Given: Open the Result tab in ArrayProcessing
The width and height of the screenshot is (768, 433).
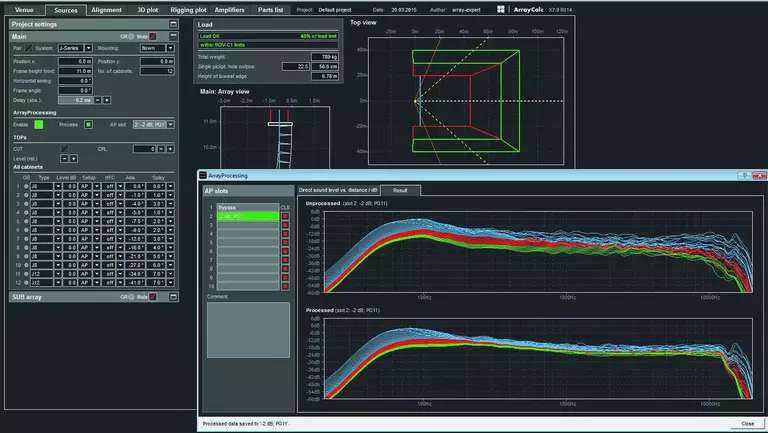Looking at the screenshot, I should [400, 189].
